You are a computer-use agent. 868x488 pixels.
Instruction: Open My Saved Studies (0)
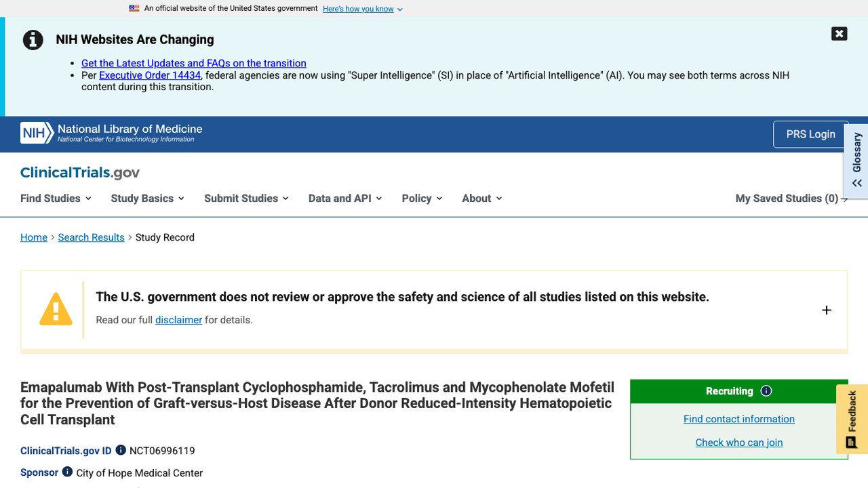click(x=791, y=199)
